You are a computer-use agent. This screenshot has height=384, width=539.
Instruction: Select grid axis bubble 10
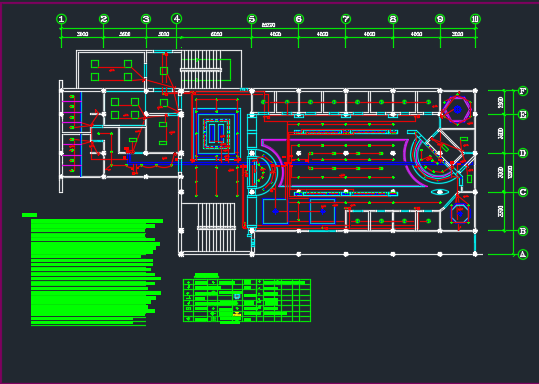[x=475, y=19]
